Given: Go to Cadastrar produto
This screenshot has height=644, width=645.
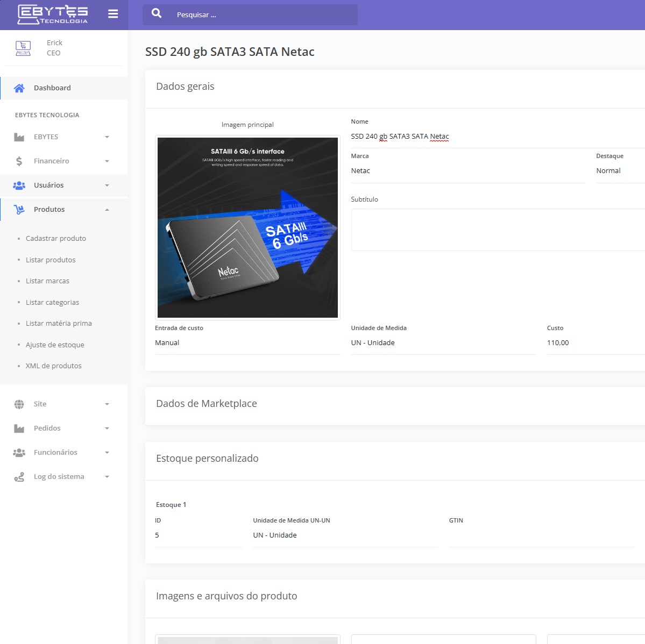Looking at the screenshot, I should pyautogui.click(x=56, y=239).
